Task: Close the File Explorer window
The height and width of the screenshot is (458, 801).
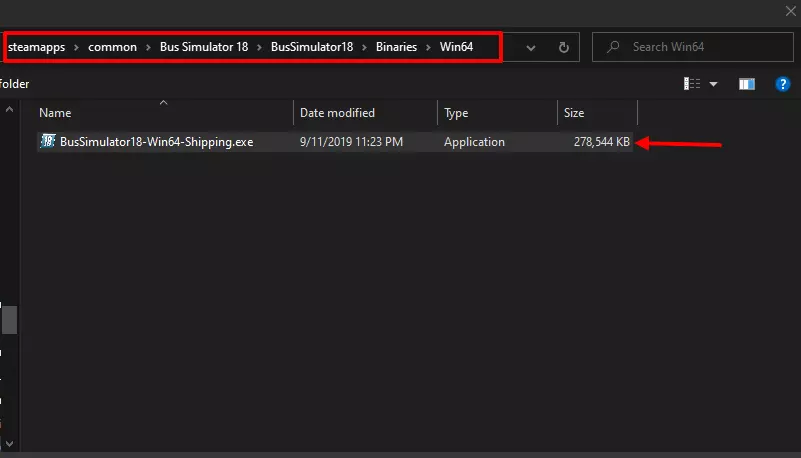Action: click(x=790, y=11)
